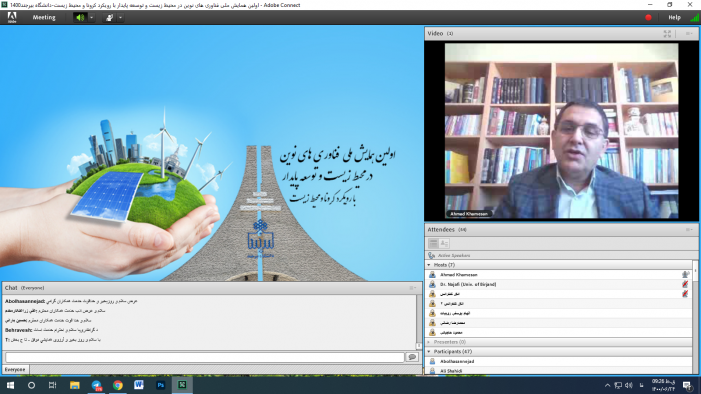Screen dimensions: 701x394
Task: Click the conference banner slide
Action: (211, 153)
